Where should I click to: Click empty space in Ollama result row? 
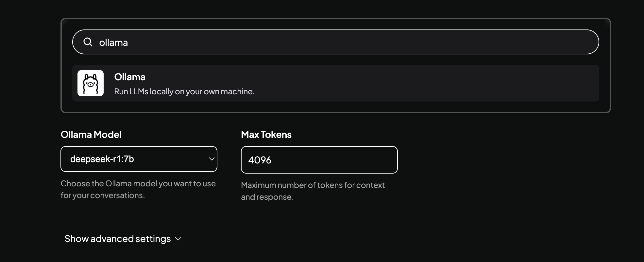tap(425, 83)
